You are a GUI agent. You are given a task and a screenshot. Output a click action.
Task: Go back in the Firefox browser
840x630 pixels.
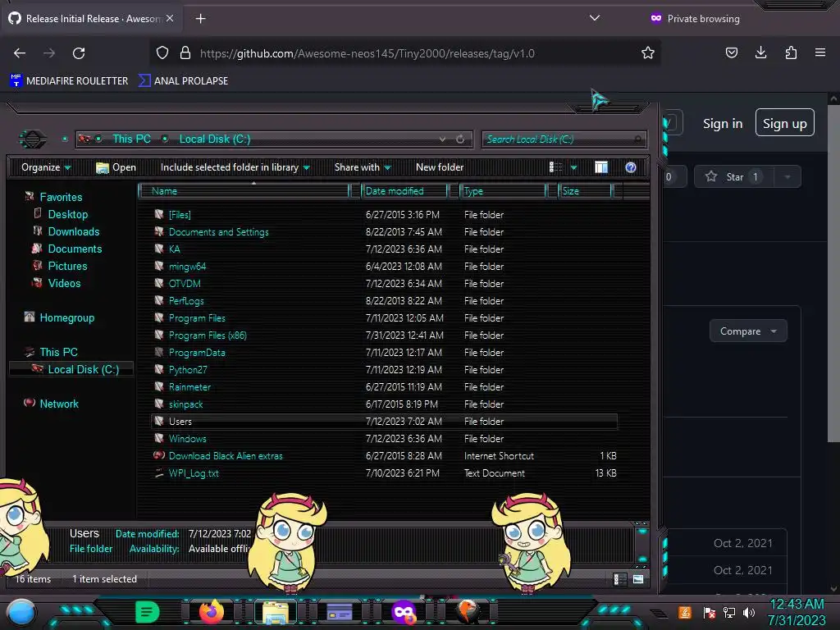(x=20, y=53)
